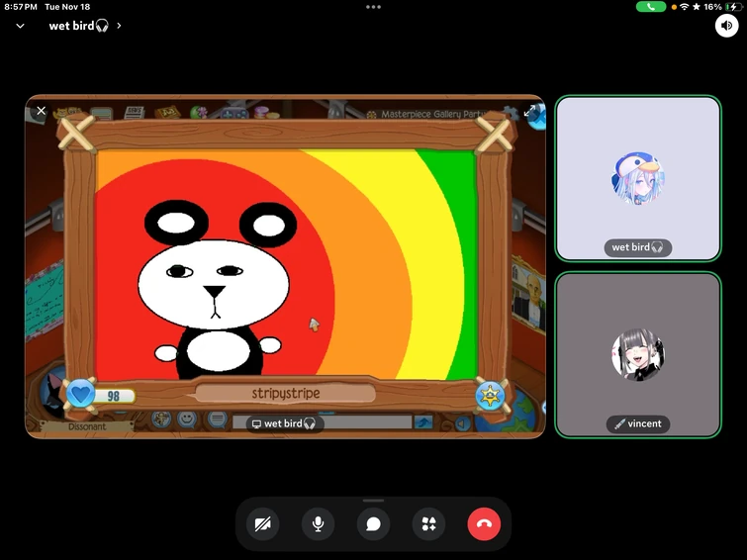Tap the three dots multitasking menu
The width and height of the screenshot is (747, 560).
point(374,7)
